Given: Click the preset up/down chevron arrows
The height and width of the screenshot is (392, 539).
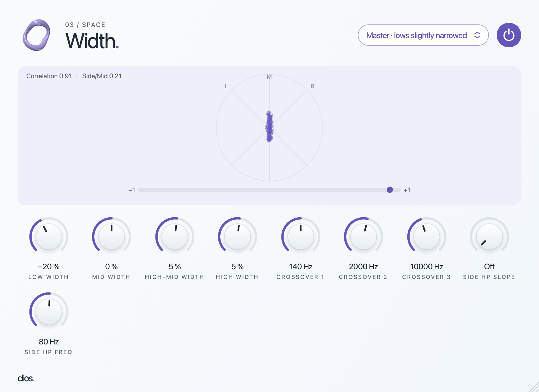Looking at the screenshot, I should [477, 35].
